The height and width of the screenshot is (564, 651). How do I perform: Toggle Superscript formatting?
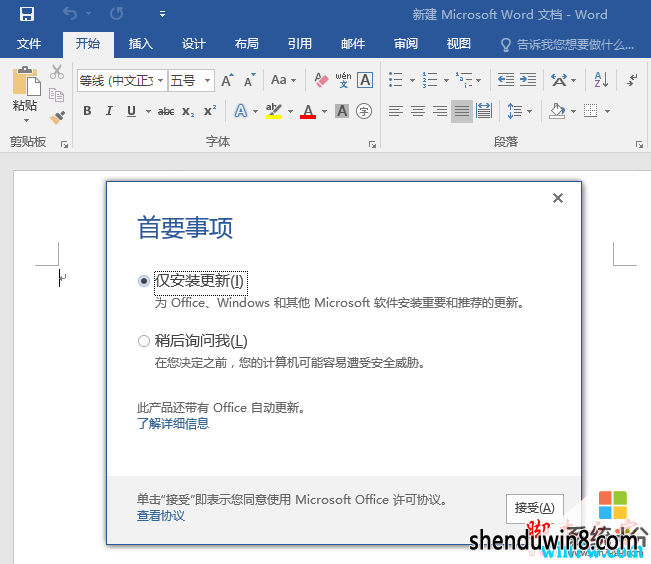coord(210,111)
